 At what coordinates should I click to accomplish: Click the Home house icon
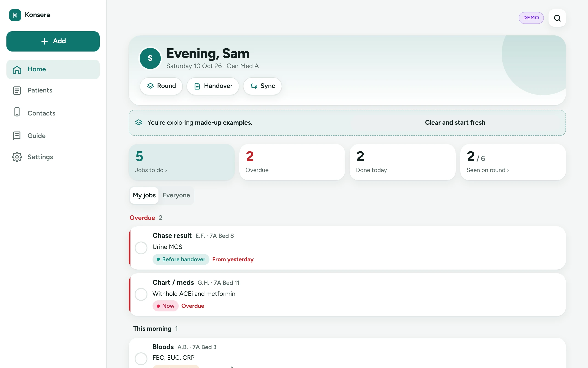click(17, 70)
